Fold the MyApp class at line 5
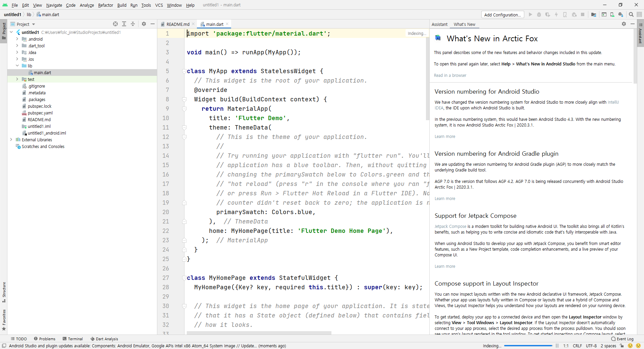644x349 pixels. click(x=184, y=71)
